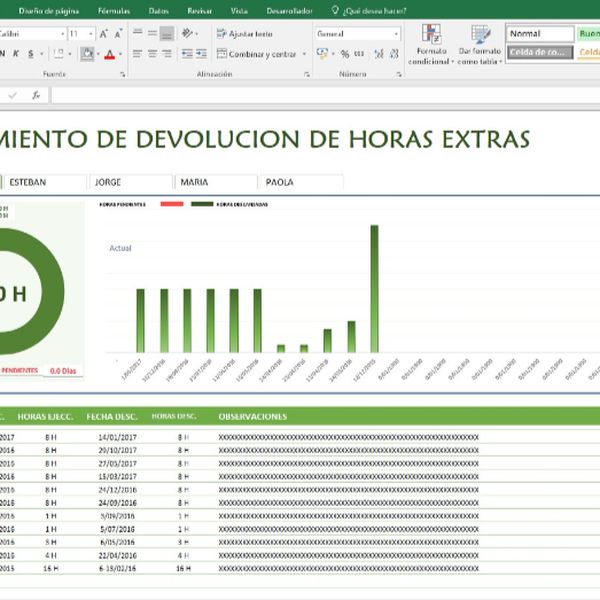This screenshot has width=600, height=600.
Task: Open the orientation dropdown arrow
Action: pyautogui.click(x=197, y=34)
